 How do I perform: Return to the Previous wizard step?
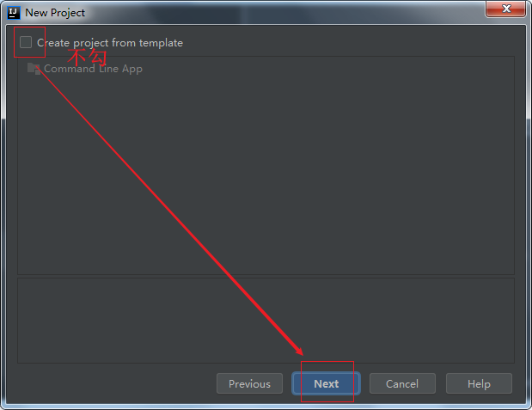pos(249,383)
